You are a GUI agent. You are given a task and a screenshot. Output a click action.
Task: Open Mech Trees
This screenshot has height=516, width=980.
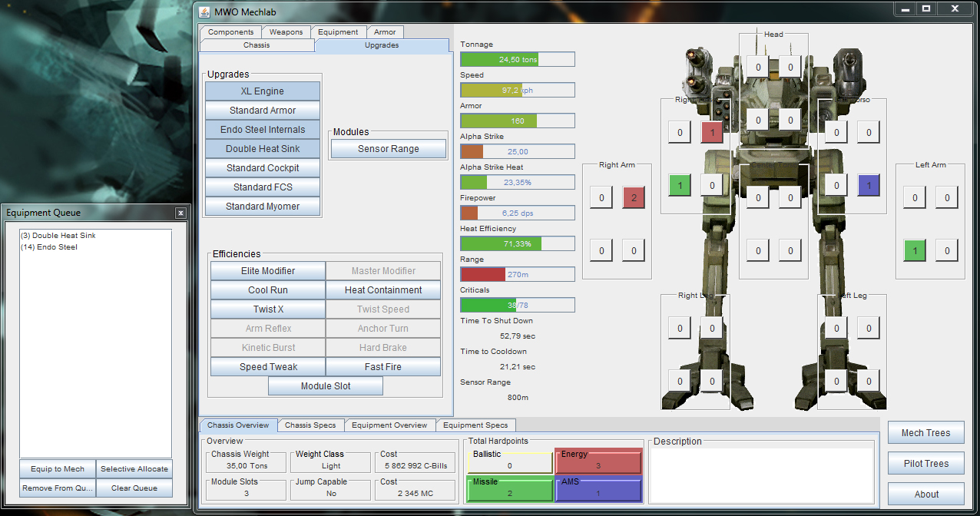click(925, 433)
